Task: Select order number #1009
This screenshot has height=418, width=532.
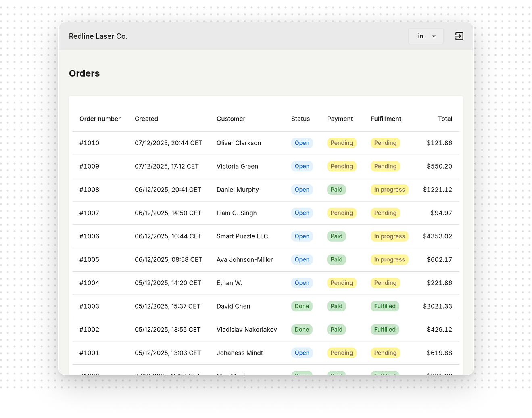Action: [89, 166]
